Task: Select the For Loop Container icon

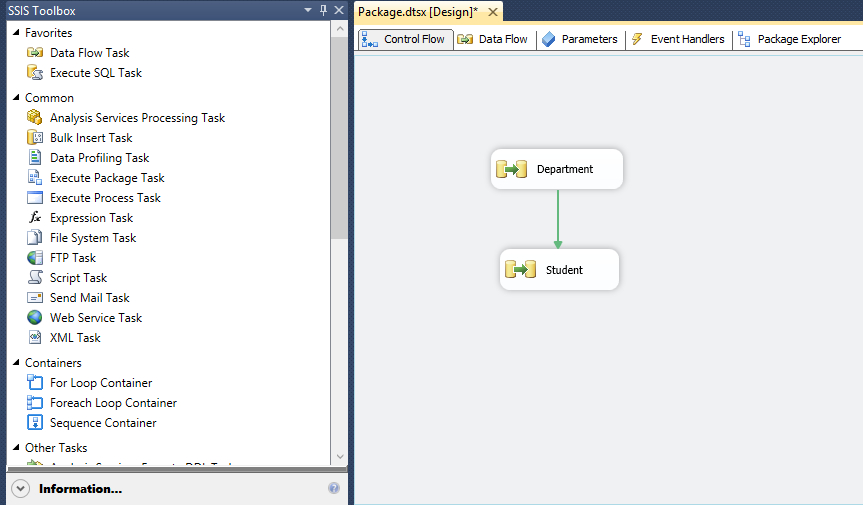Action: (35, 382)
